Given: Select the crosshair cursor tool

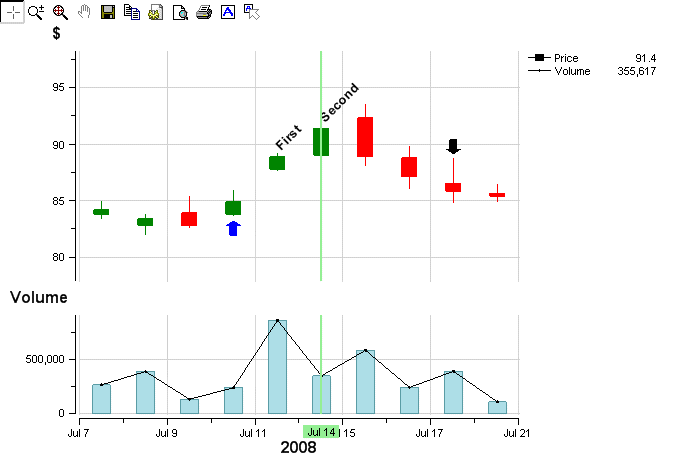Looking at the screenshot, I should (12, 12).
